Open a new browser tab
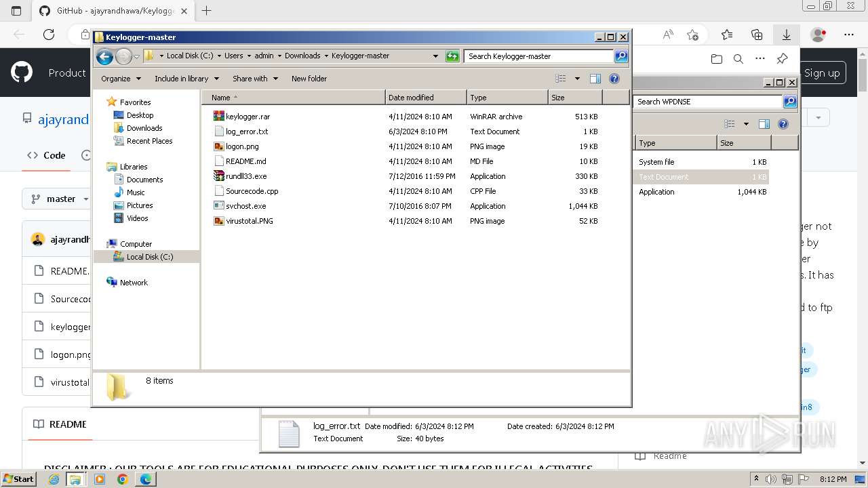 tap(207, 11)
